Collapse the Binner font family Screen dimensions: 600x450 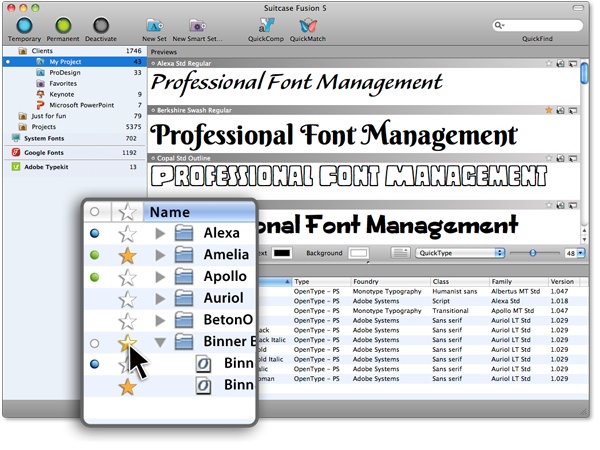coord(161,343)
